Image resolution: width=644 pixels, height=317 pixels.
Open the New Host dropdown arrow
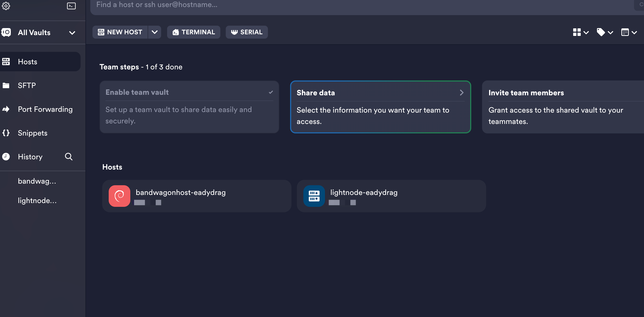point(154,32)
